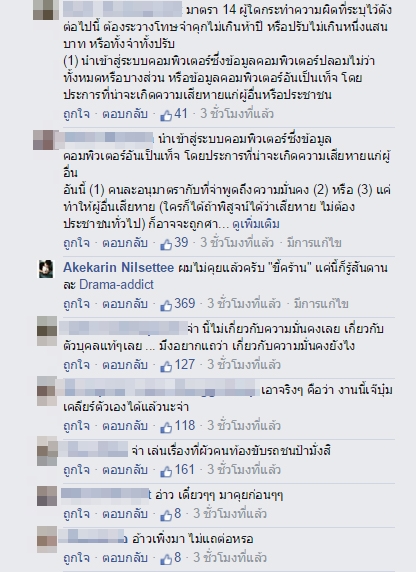The height and width of the screenshot is (572, 416).
Task: Click the thumbs-up icon showing 118 likes
Action: pyautogui.click(x=166, y=426)
